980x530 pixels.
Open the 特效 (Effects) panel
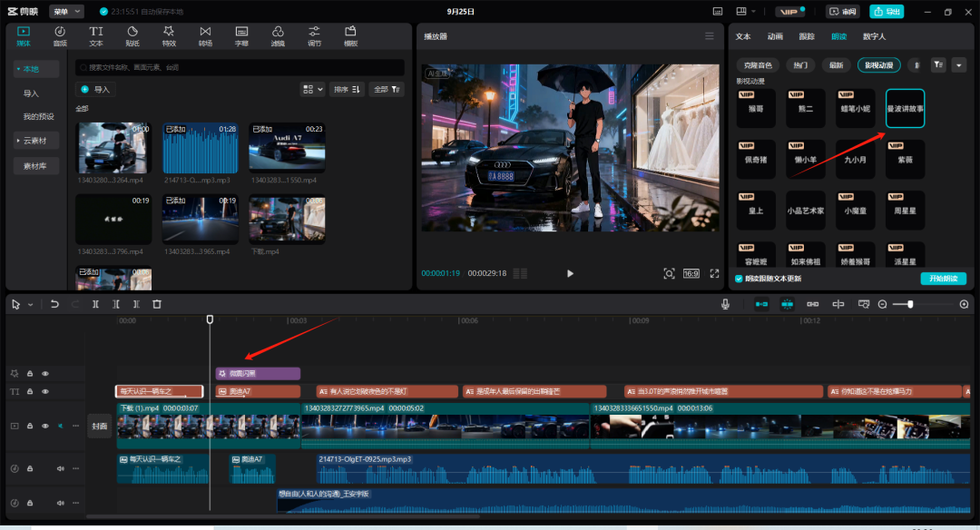click(169, 35)
